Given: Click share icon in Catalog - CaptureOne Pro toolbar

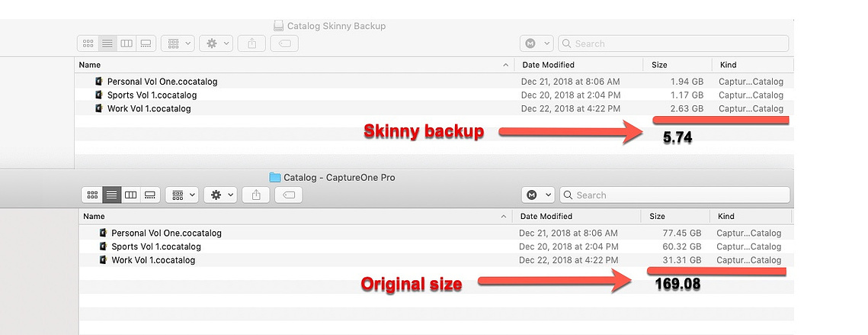Looking at the screenshot, I should (256, 195).
